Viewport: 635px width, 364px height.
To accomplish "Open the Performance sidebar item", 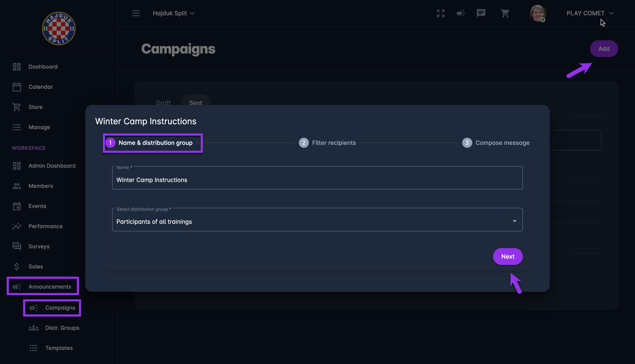I will click(x=45, y=226).
